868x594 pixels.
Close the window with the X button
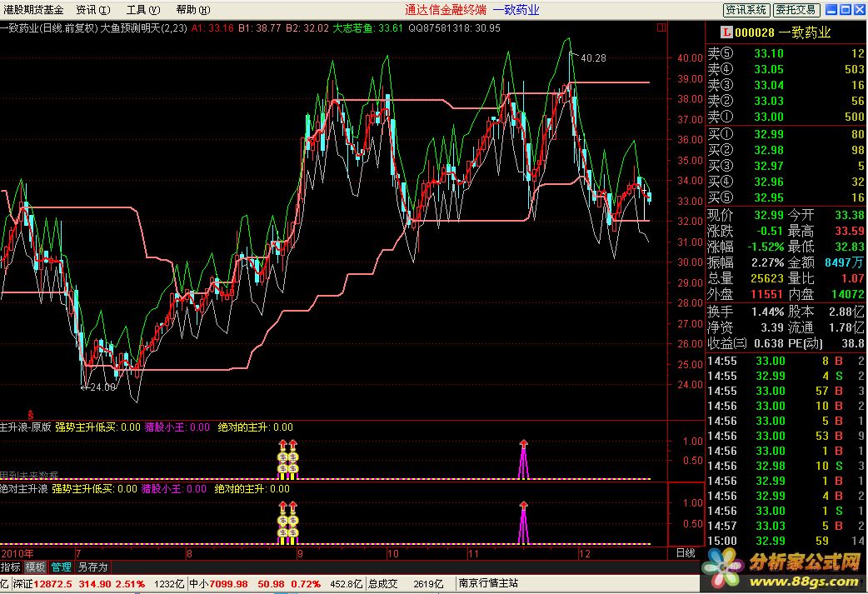coord(860,9)
